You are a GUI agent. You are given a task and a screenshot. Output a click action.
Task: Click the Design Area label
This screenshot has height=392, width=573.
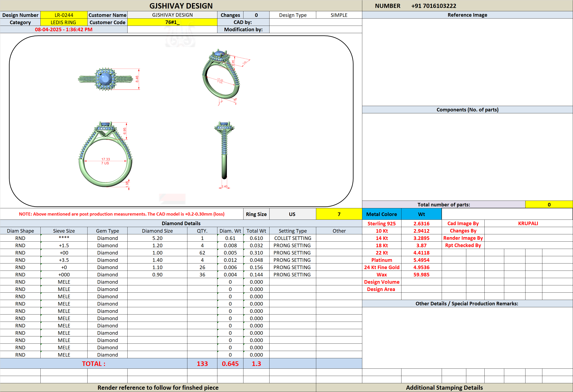pos(381,289)
